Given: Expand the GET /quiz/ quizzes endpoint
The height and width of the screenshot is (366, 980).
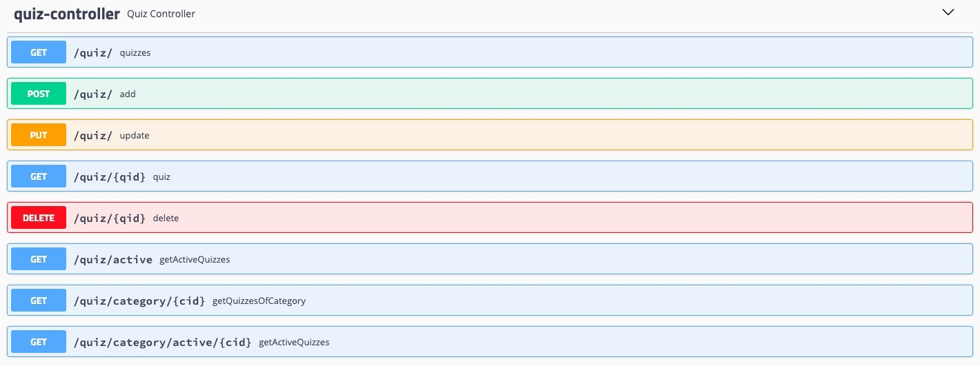Looking at the screenshot, I should click(x=490, y=52).
